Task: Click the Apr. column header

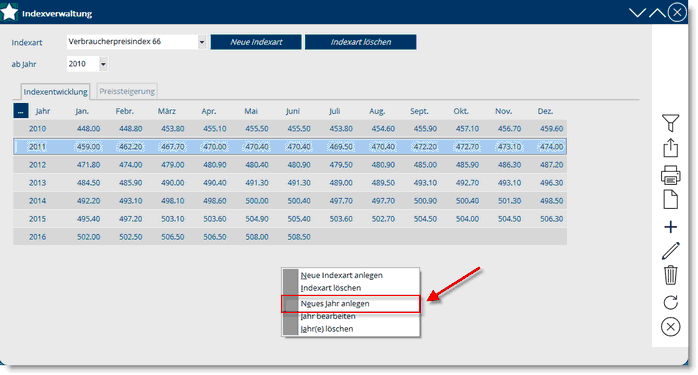Action: (x=209, y=111)
